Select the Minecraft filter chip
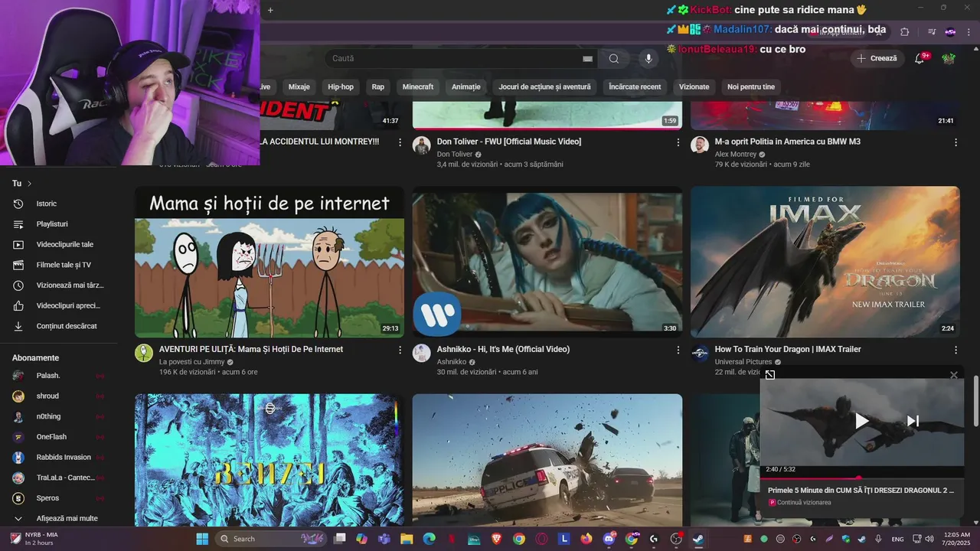Screen dimensions: 980x551 pos(418,86)
